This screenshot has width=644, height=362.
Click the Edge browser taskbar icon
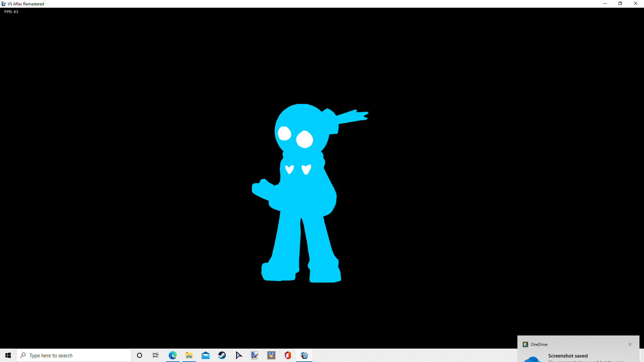[x=172, y=355]
